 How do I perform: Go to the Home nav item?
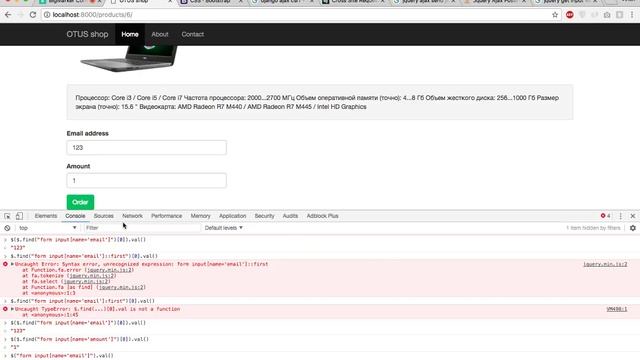[130, 34]
